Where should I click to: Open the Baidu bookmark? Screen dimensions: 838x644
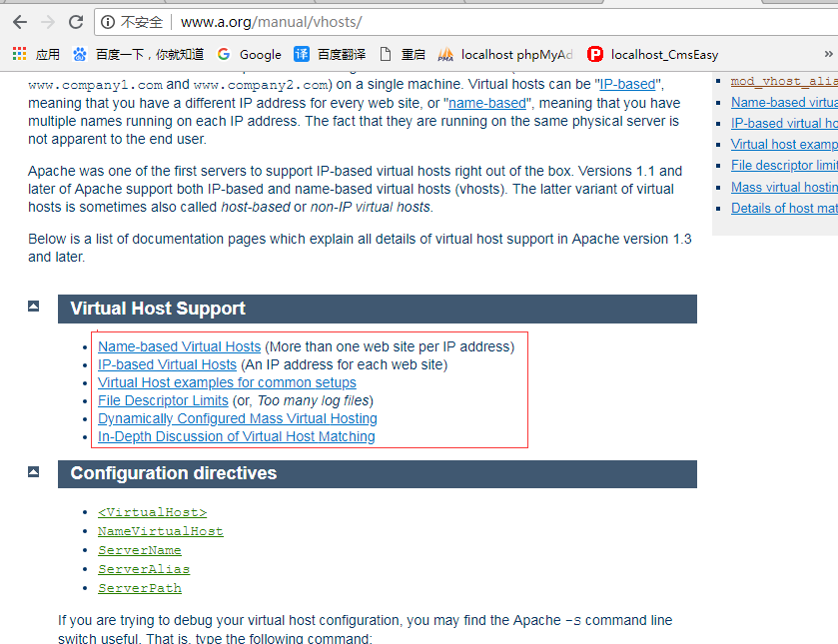(x=139, y=54)
